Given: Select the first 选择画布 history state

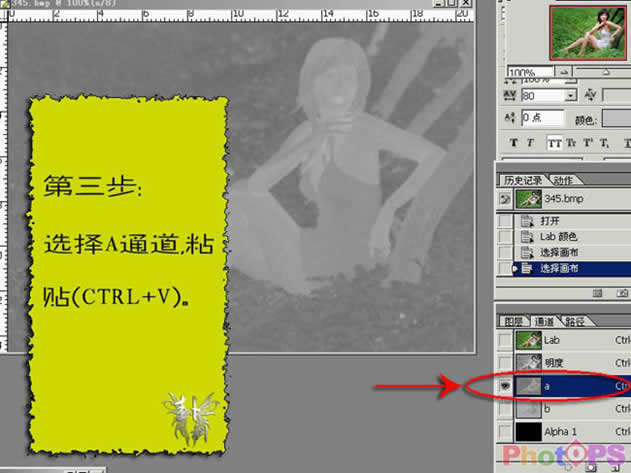Looking at the screenshot, I should (572, 252).
